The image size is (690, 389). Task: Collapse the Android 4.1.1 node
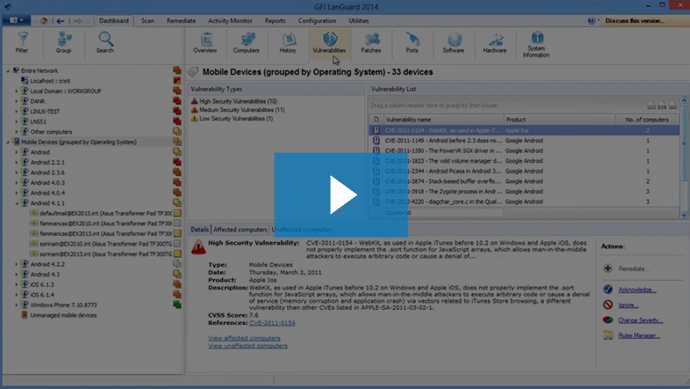[x=17, y=203]
